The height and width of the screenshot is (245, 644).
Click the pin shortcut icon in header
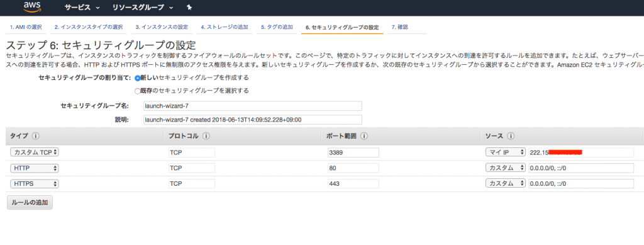189,8
